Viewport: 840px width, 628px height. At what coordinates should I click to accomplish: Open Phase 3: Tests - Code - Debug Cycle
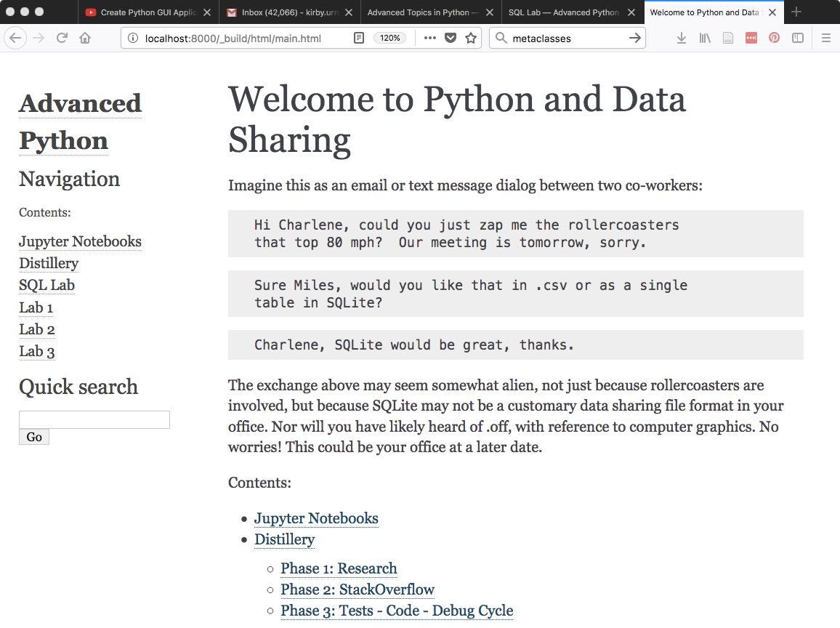[x=397, y=611]
